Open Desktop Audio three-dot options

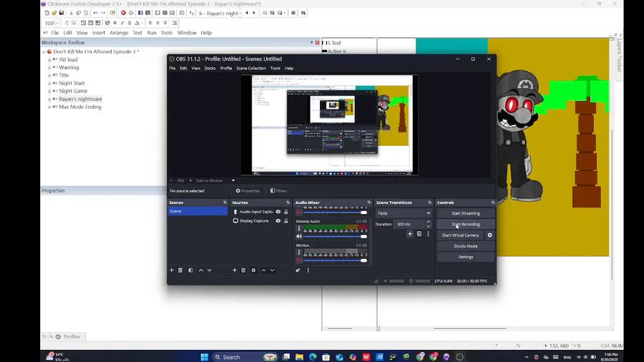pos(299,229)
